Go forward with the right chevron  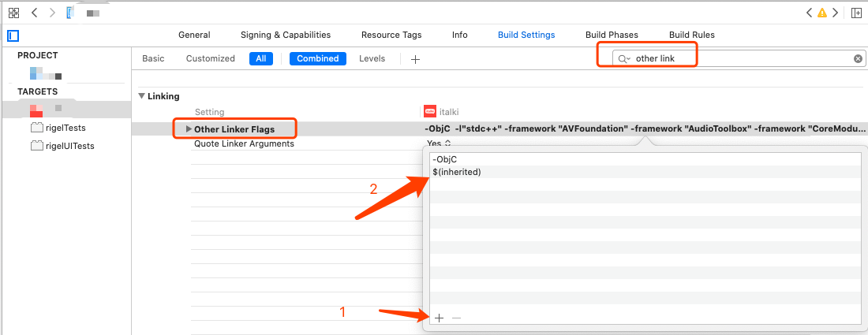point(52,12)
